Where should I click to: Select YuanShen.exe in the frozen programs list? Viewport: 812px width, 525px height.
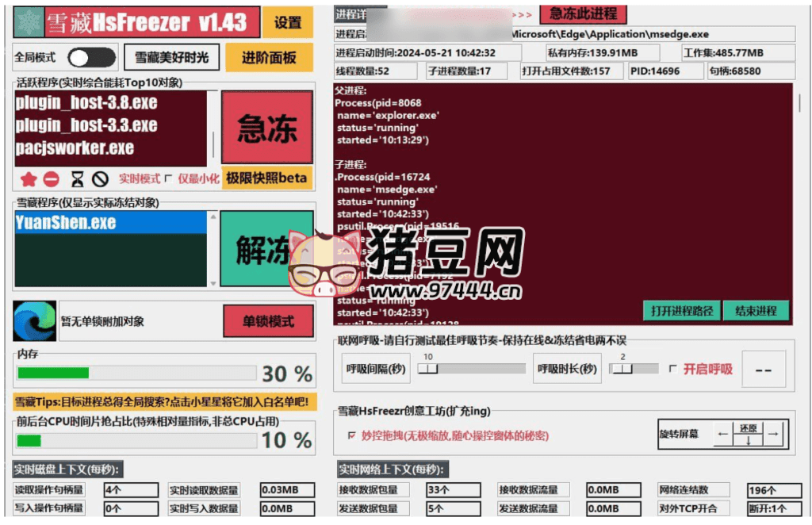pyautogui.click(x=67, y=224)
